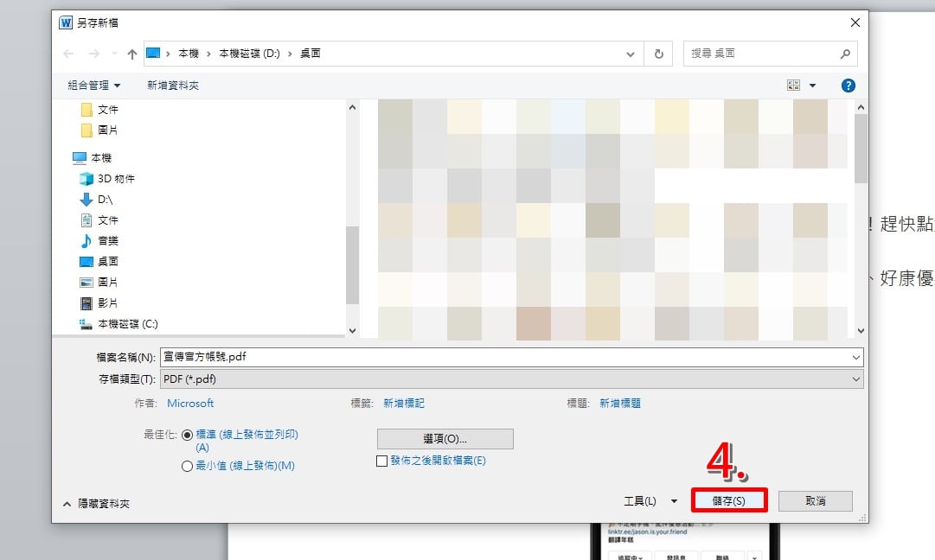Go forward with the right arrow button

94,54
